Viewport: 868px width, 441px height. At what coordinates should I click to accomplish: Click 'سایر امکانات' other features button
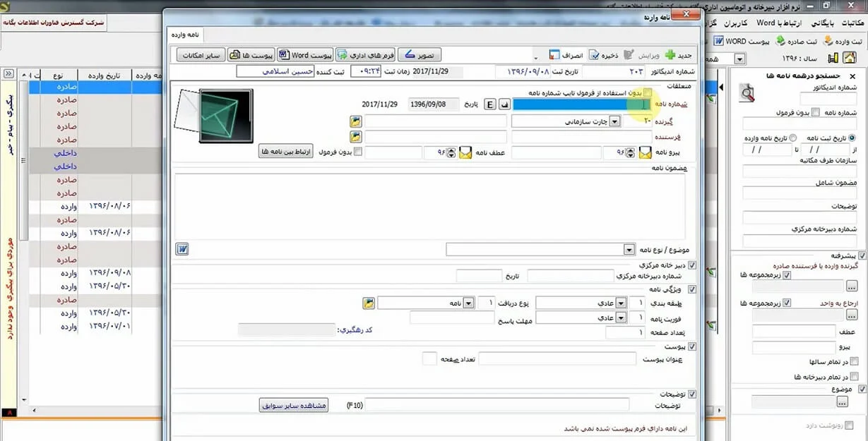[201, 54]
